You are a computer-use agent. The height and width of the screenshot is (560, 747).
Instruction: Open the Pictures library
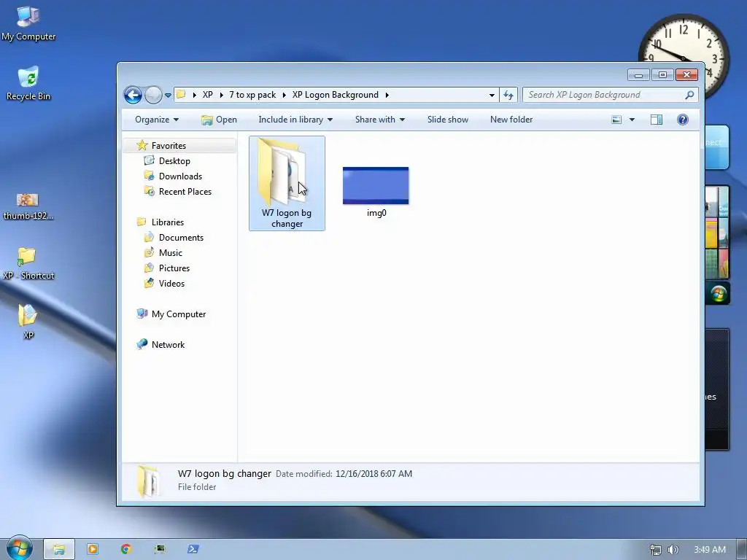174,268
